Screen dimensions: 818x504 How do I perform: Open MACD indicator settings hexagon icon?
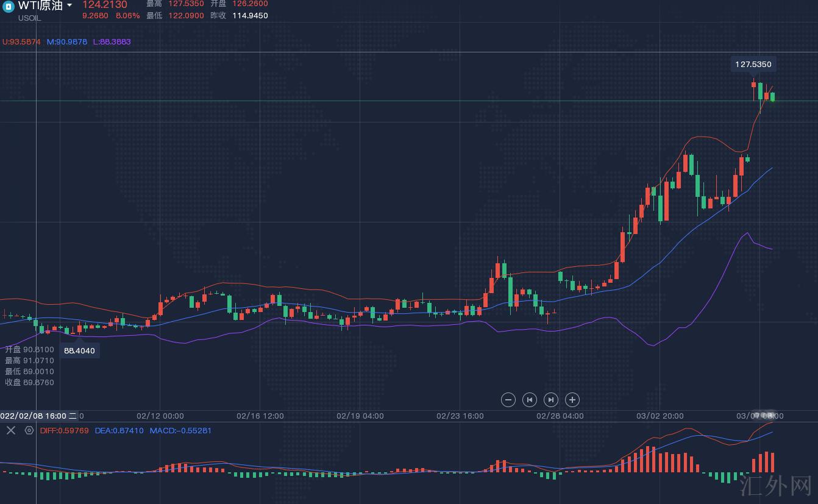pos(29,430)
